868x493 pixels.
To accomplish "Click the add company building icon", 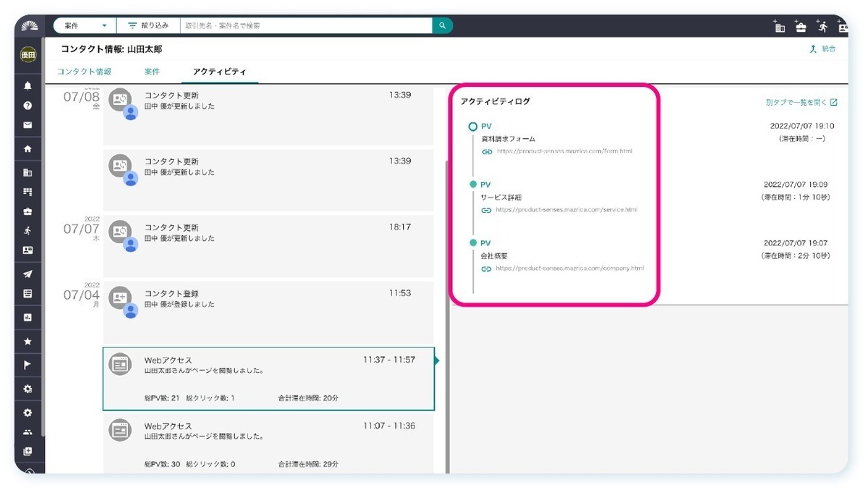I will (x=779, y=27).
